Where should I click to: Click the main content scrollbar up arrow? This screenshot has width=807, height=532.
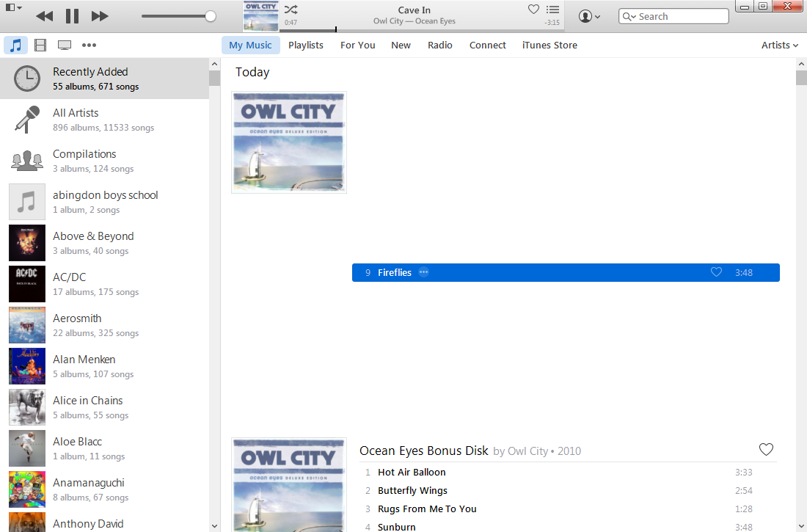click(801, 64)
